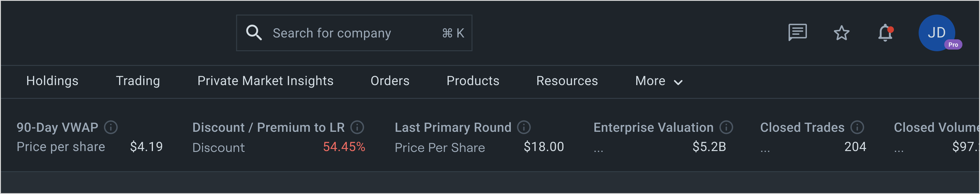Focus the Search for company field
980x194 pixels.
pos(354,33)
